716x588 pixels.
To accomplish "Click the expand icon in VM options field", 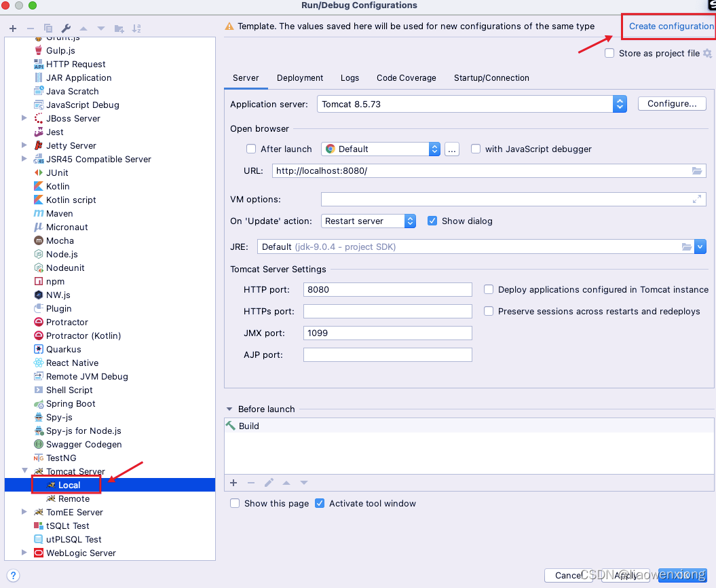I will click(697, 199).
